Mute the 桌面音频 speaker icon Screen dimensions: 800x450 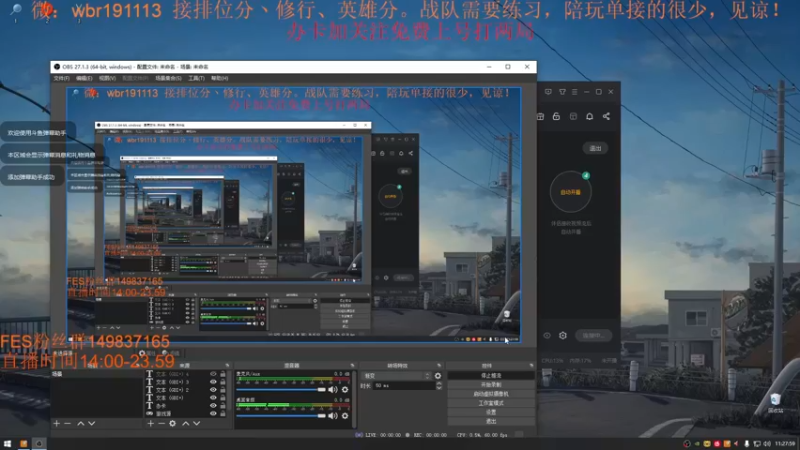point(333,416)
